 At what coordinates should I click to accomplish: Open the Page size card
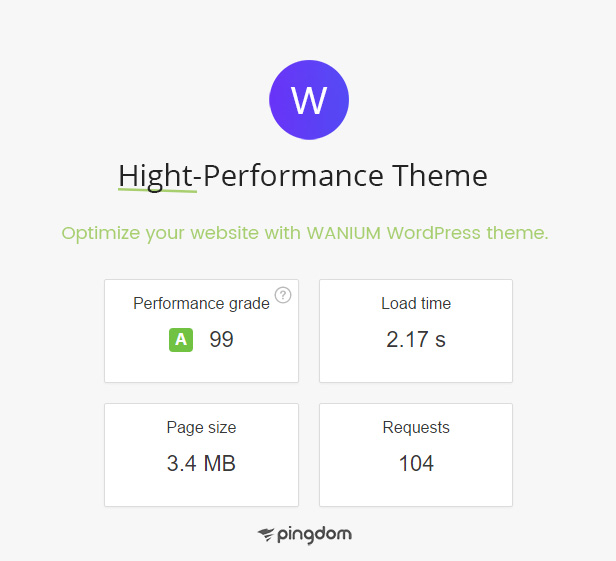[x=202, y=455]
